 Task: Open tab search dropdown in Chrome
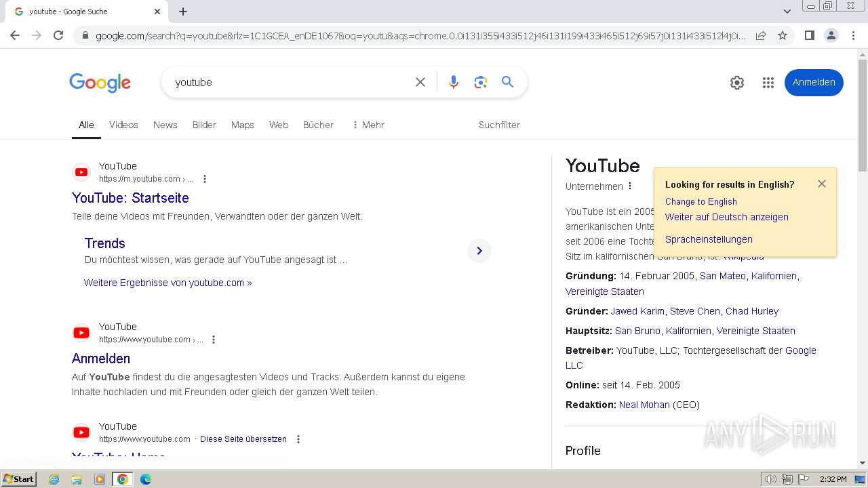[x=787, y=12]
